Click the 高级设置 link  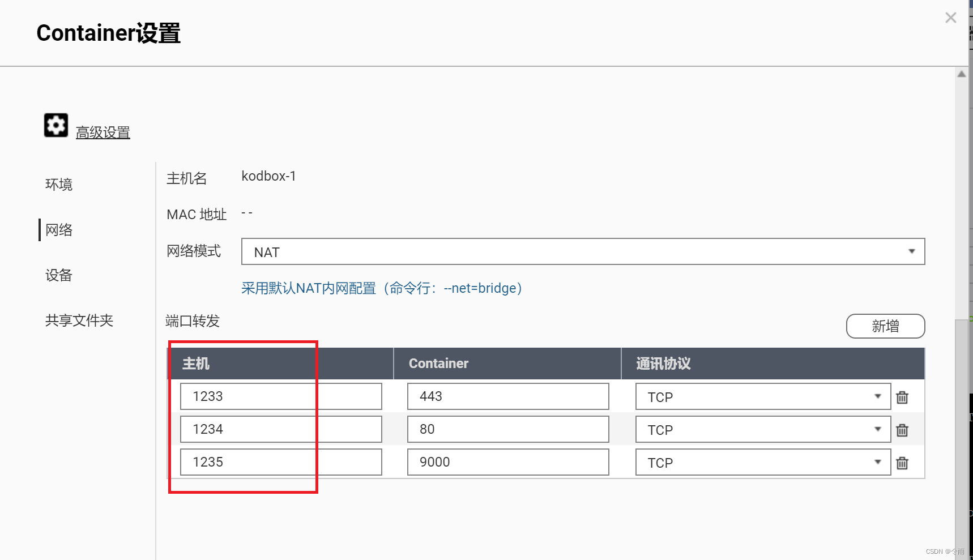[x=103, y=132]
